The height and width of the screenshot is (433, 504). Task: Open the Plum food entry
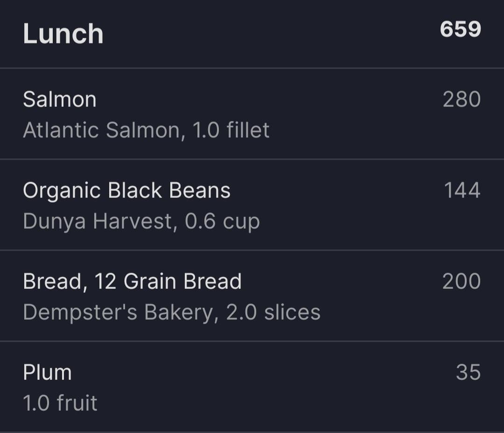point(252,387)
